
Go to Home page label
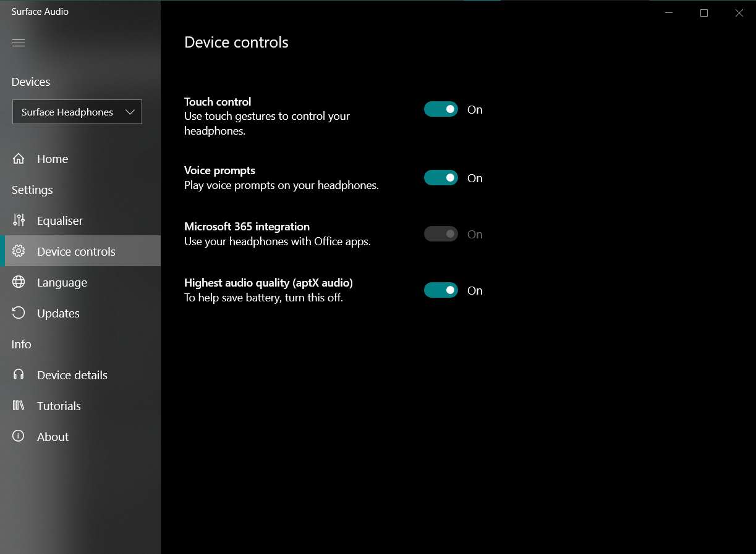(x=53, y=159)
